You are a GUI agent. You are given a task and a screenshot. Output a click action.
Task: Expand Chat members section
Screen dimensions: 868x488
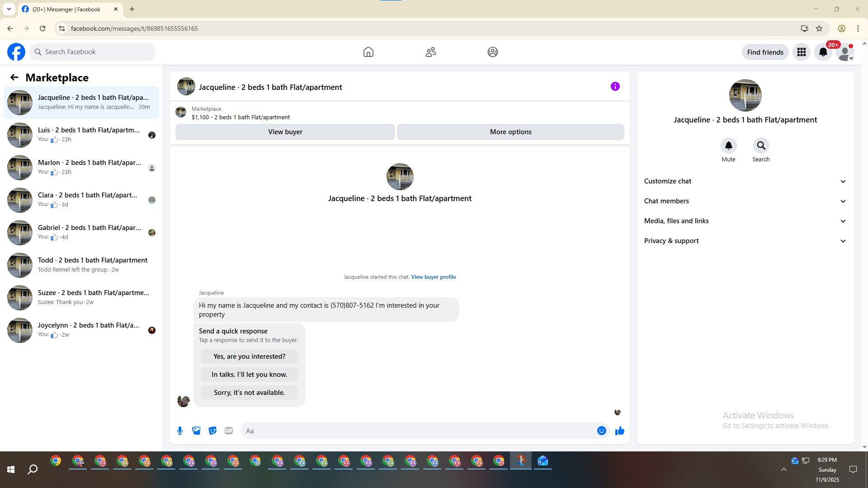click(745, 201)
